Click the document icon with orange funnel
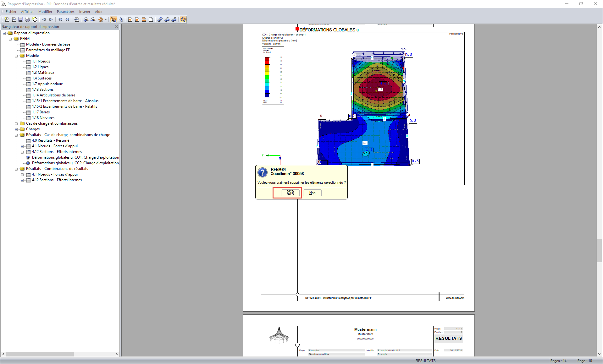This screenshot has width=603, height=364. pos(130,19)
